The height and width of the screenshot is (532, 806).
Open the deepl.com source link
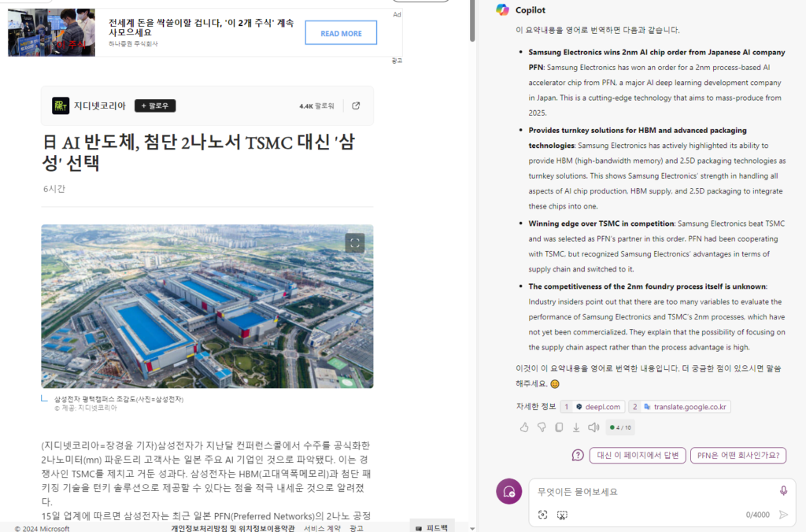coord(592,407)
